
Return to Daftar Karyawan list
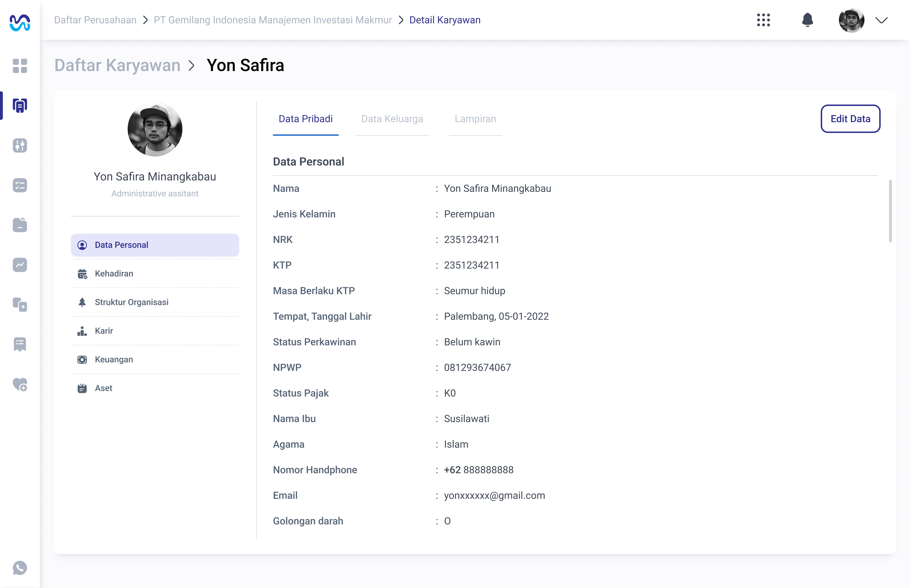[117, 65]
